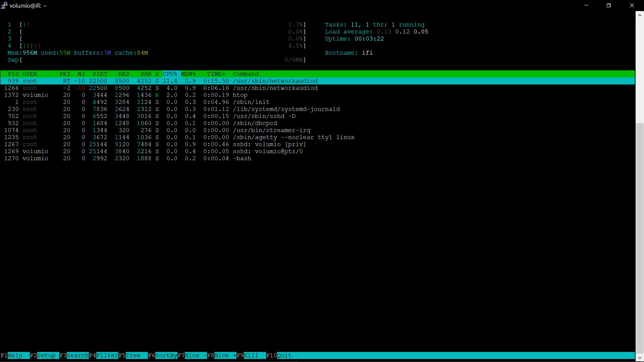Click the PID column header
Viewport: 644px width, 362px height.
(13, 74)
